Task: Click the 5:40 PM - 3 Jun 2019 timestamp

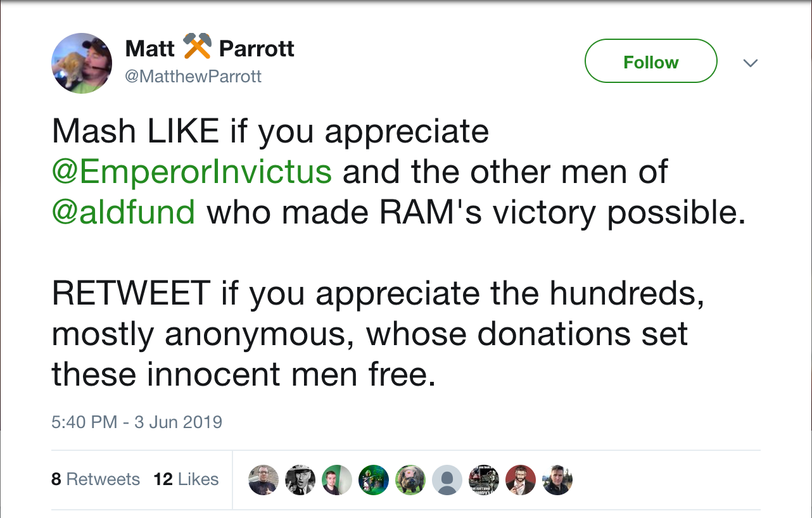Action: point(137,422)
